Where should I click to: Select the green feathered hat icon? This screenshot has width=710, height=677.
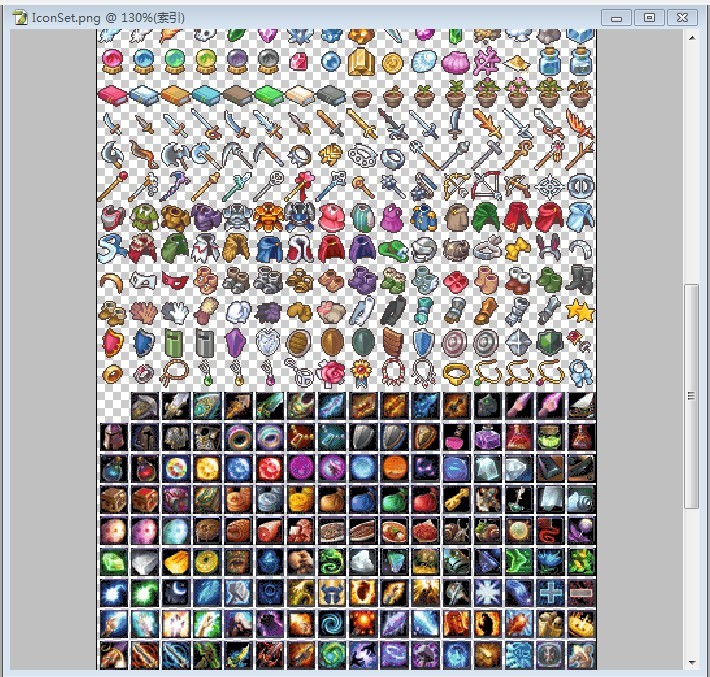394,250
